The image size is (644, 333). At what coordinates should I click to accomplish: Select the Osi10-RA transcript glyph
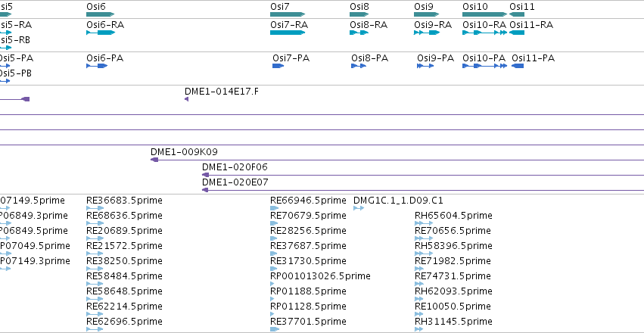tap(484, 33)
